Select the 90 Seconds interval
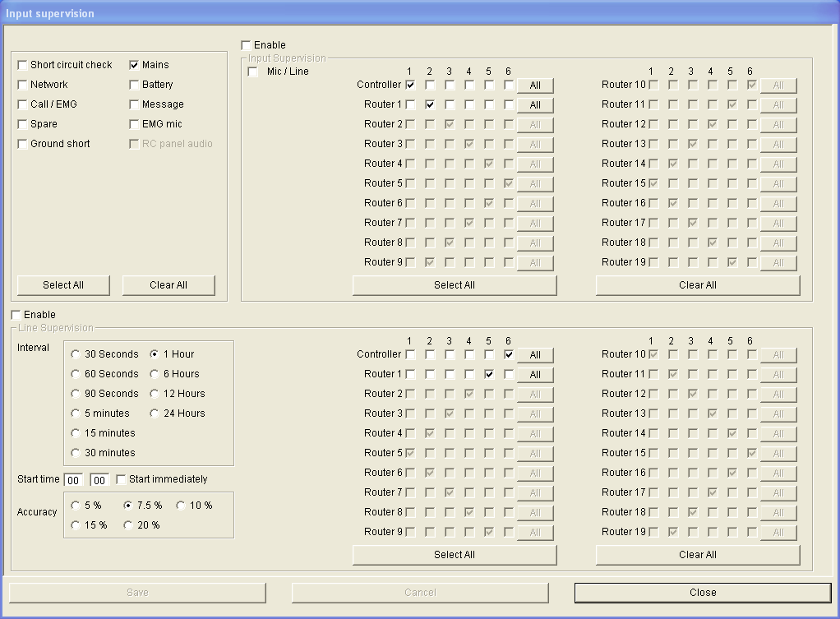840x619 pixels. (76, 394)
